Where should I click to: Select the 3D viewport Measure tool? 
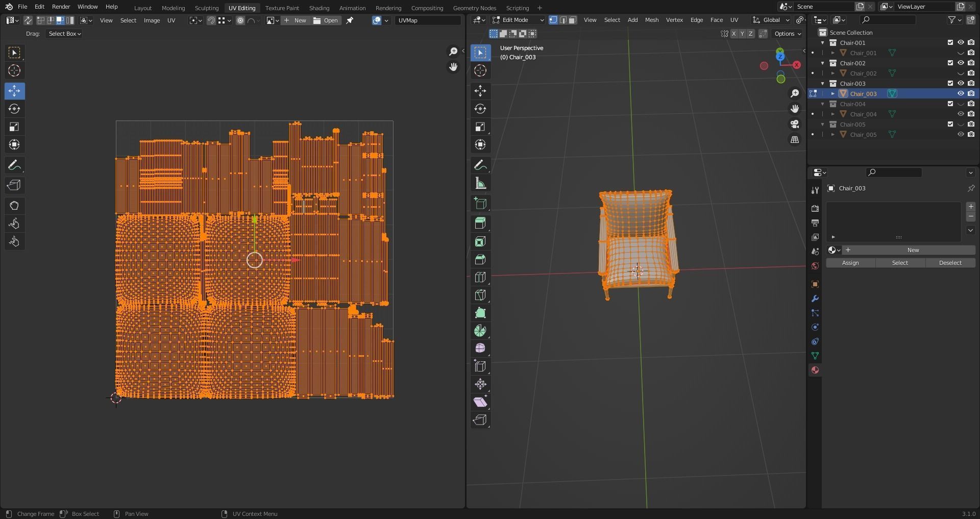point(480,183)
